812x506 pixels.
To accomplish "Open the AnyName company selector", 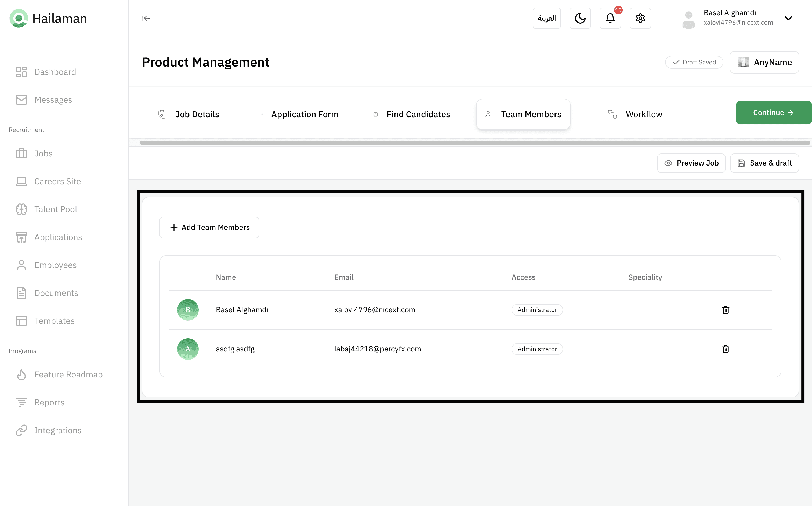I will click(x=764, y=62).
